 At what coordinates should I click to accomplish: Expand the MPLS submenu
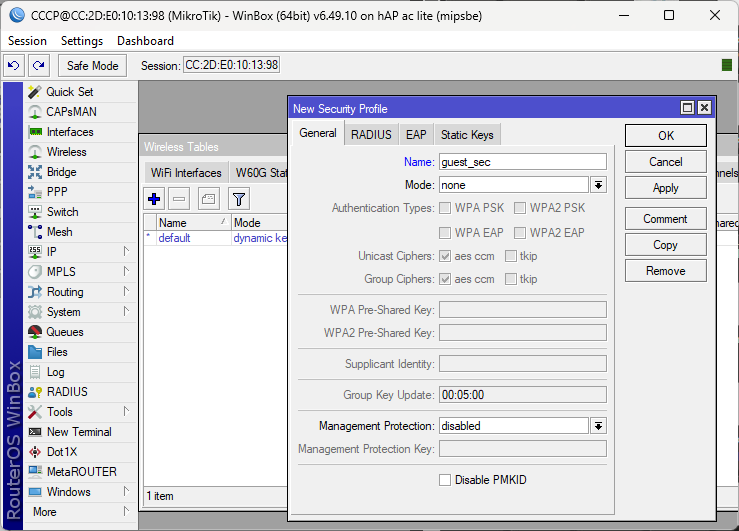126,271
